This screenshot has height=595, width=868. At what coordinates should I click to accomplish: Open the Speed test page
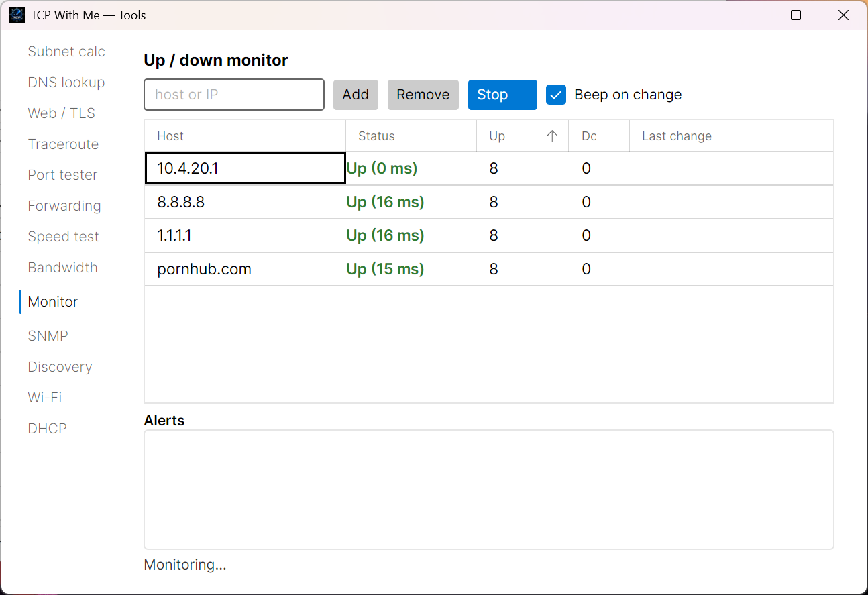point(63,237)
